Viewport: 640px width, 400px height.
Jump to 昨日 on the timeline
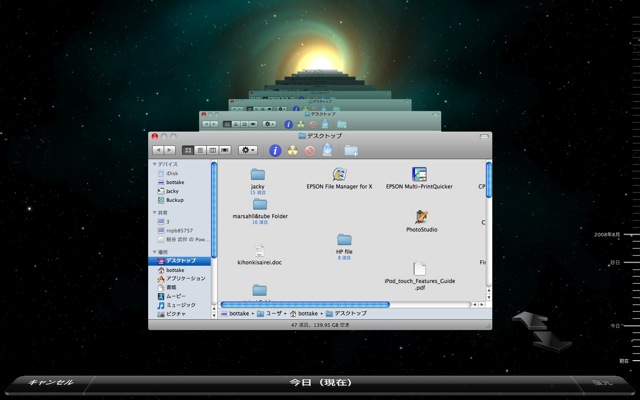click(615, 262)
